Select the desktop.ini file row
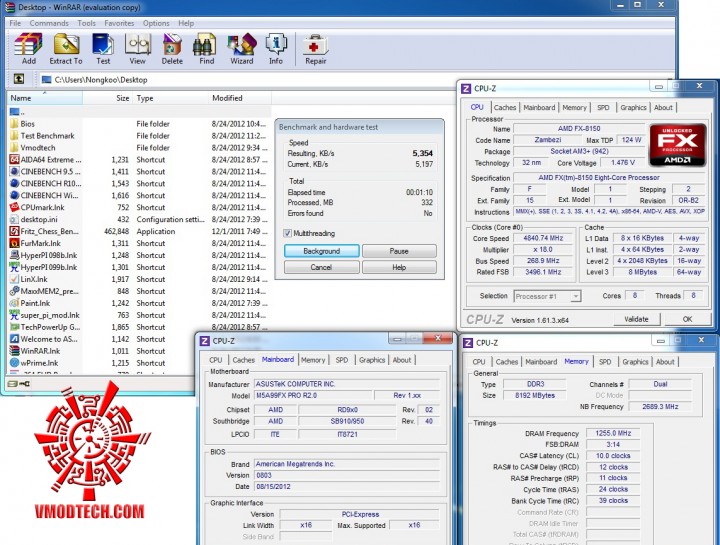This screenshot has height=545, width=720. 139,219
